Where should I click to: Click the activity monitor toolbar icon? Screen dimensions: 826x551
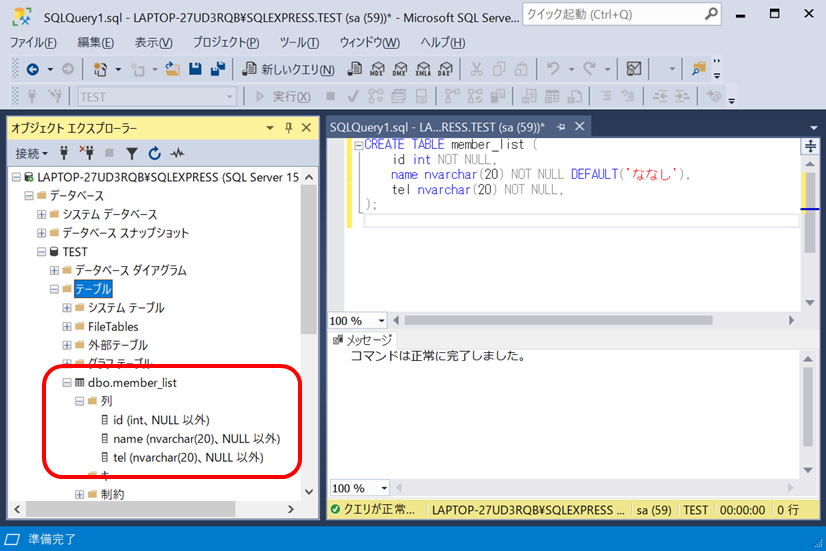point(634,69)
